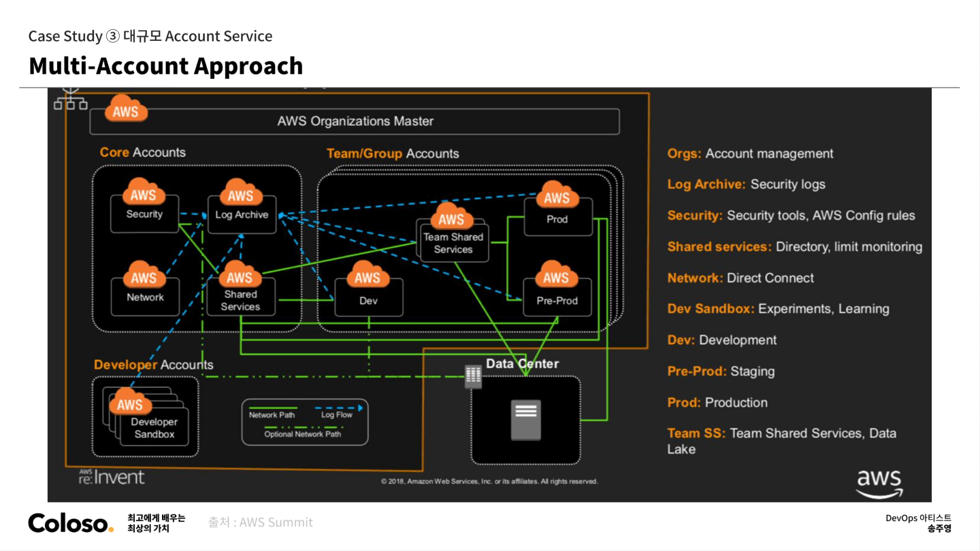Click the Dev account box in the diagram

pos(368,298)
